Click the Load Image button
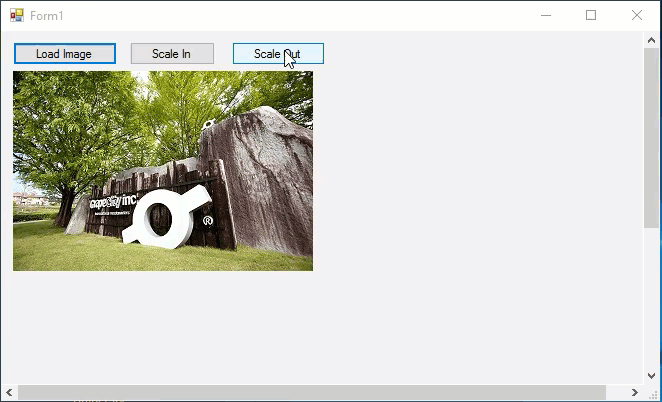The image size is (662, 402). pos(65,54)
